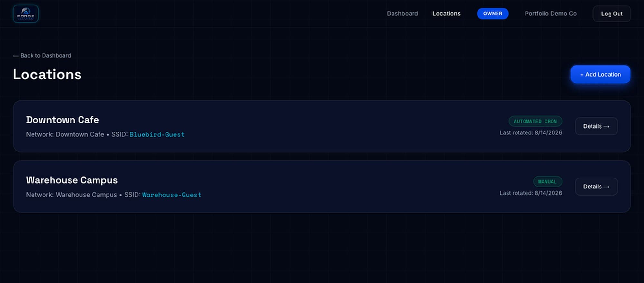Click the Warehouse Campus card title
644x283 pixels.
click(x=72, y=180)
